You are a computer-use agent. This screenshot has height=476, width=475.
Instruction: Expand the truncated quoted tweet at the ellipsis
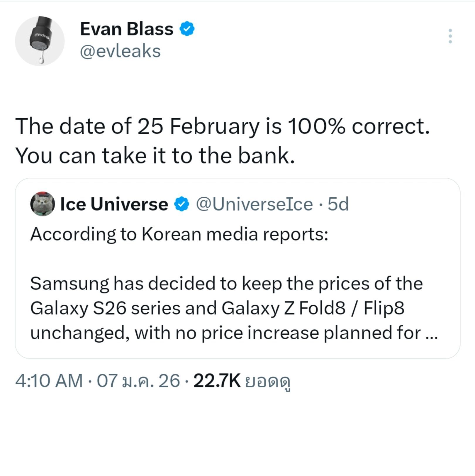tap(431, 333)
